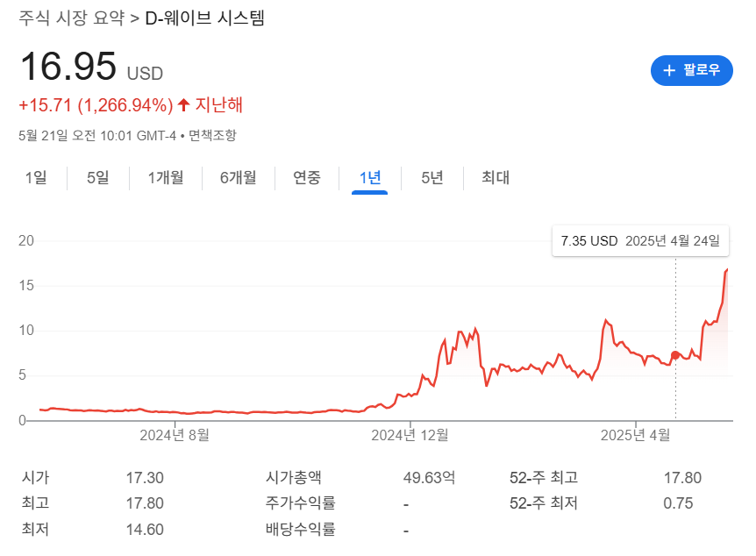
Task: Switch to the 1개월 range tab
Action: (x=166, y=177)
